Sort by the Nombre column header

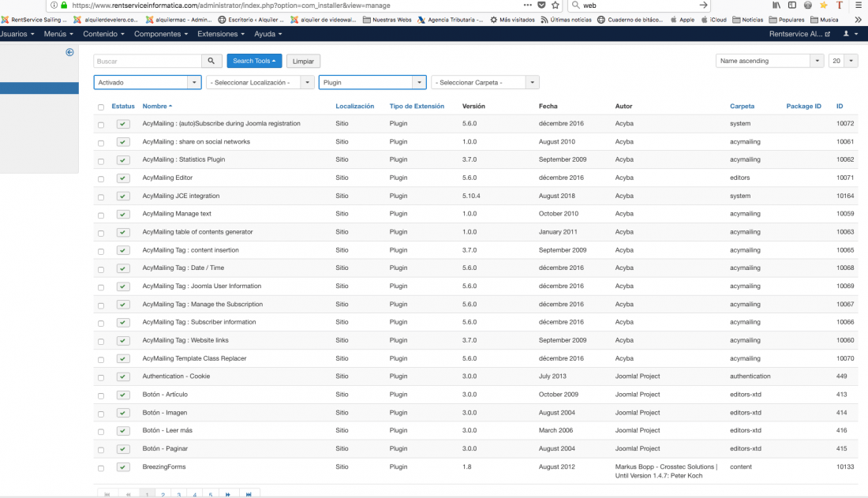point(157,107)
